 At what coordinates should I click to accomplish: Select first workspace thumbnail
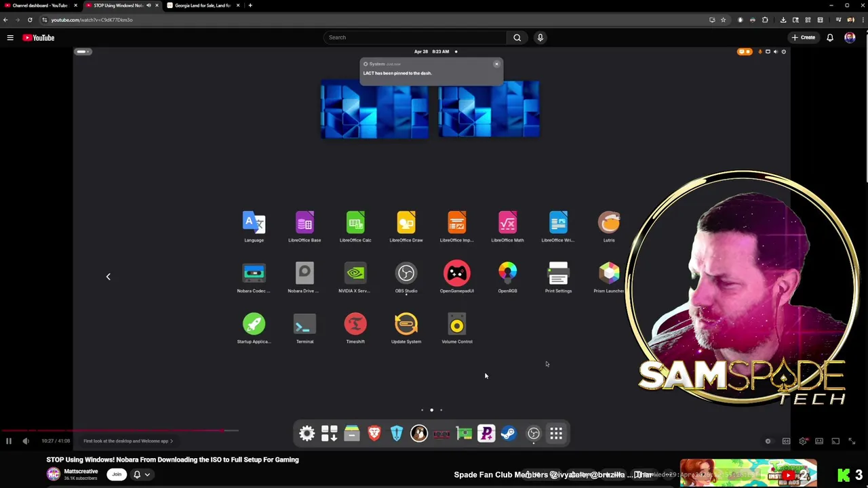point(374,109)
